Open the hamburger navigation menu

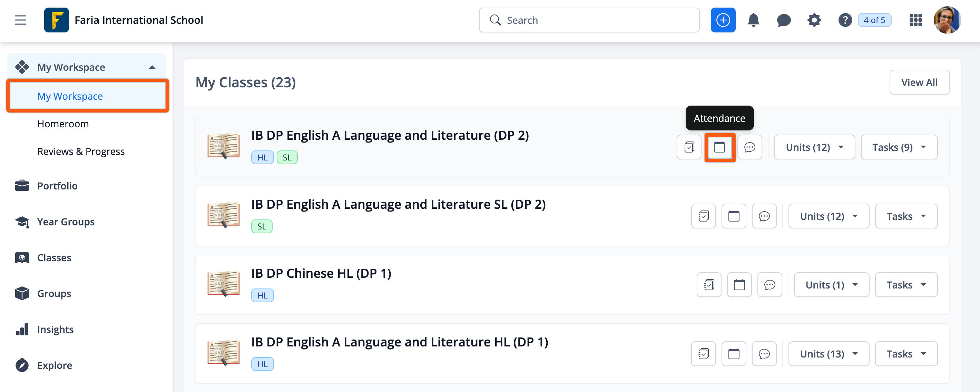pyautogui.click(x=21, y=20)
